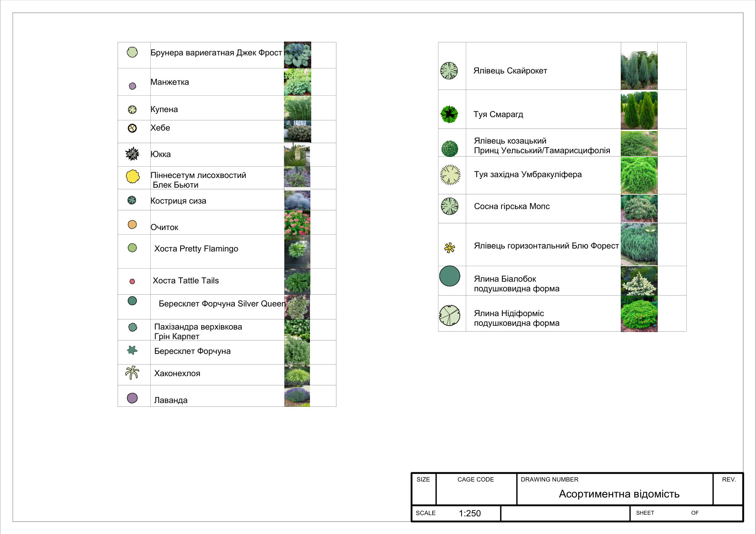Select the text Піннесетум лисохвостий Блек Бьюти
The image size is (756, 534).
[x=199, y=180]
